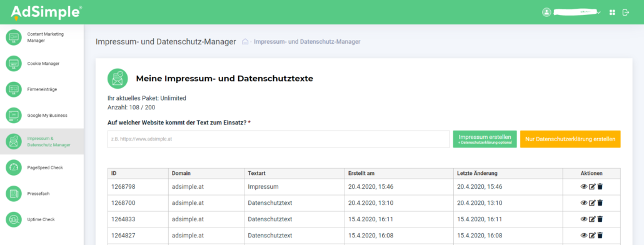
Task: Click created date 15.4.2020, 16:11
Action: click(371, 219)
